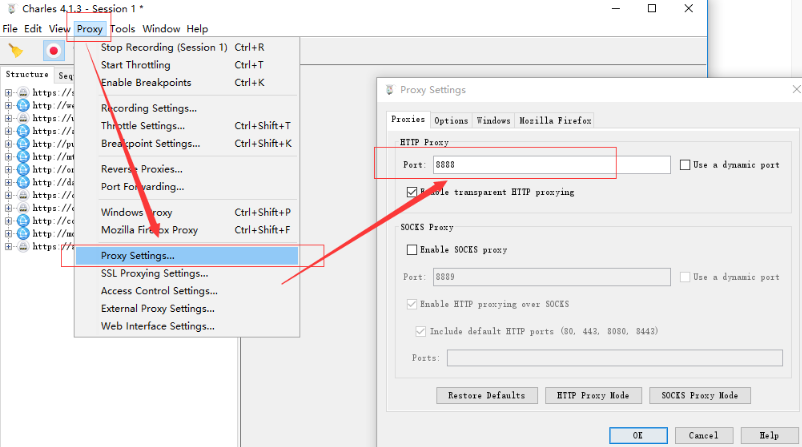Select Proxy Settings... menu item
The width and height of the screenshot is (802, 447).
tap(187, 256)
